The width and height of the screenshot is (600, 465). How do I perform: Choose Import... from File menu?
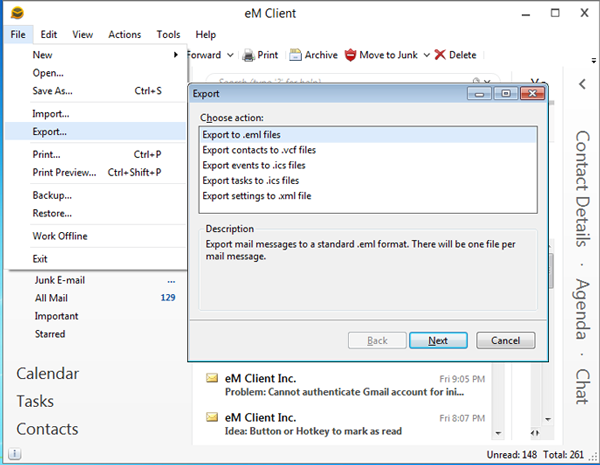click(96, 114)
